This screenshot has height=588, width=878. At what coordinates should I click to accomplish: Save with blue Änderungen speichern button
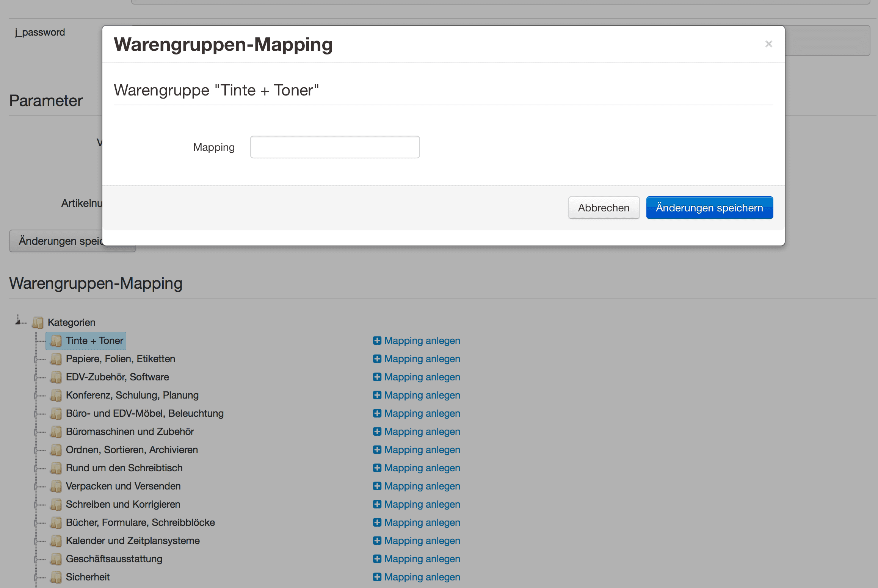tap(709, 208)
